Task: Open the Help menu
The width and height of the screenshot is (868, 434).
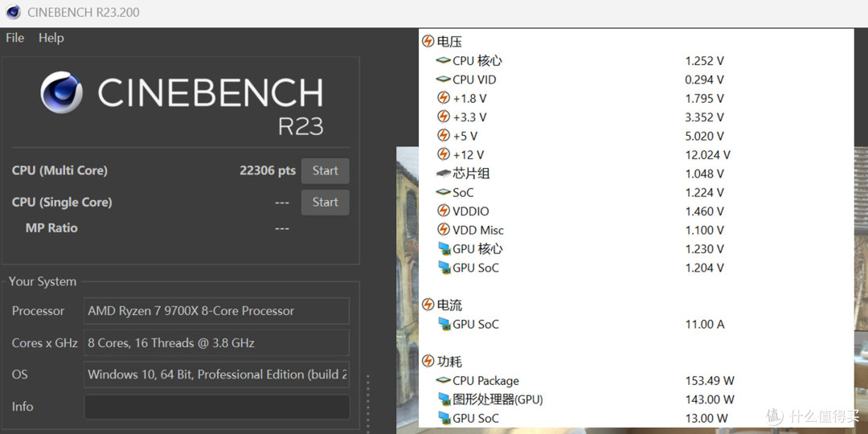Action: coord(51,39)
